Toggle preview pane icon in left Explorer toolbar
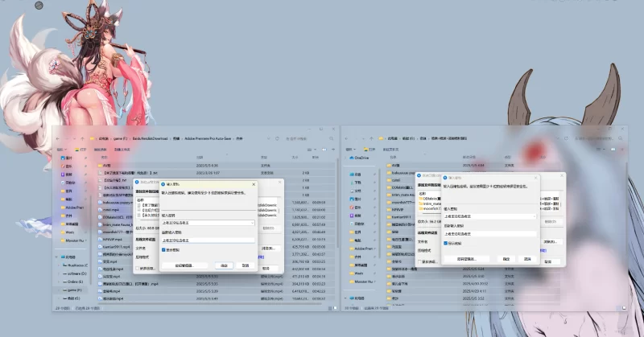The image size is (644, 337). click(324, 150)
